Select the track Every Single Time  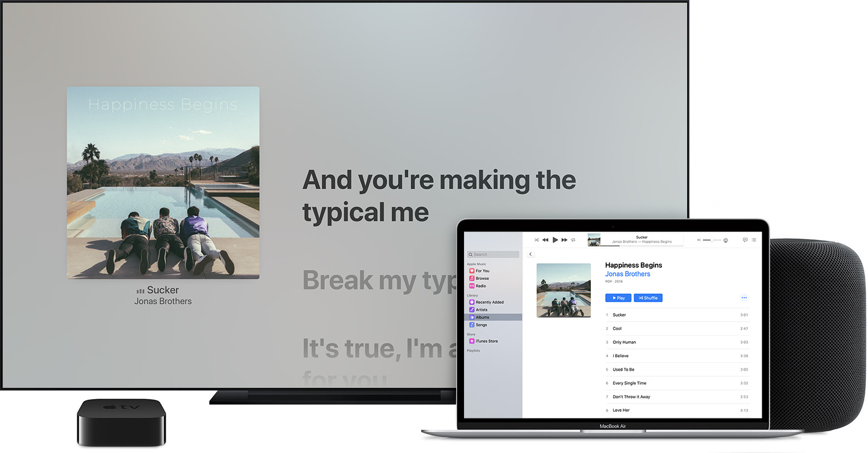(x=677, y=383)
